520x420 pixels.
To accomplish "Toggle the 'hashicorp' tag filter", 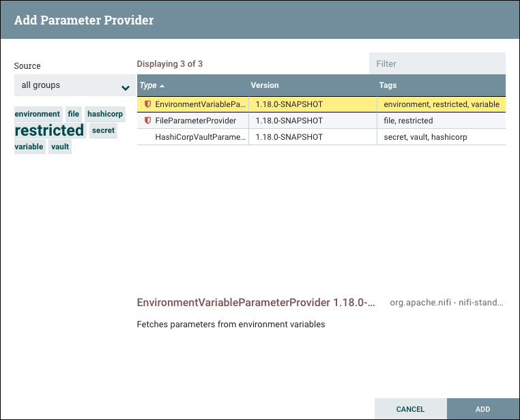I will pyautogui.click(x=105, y=114).
